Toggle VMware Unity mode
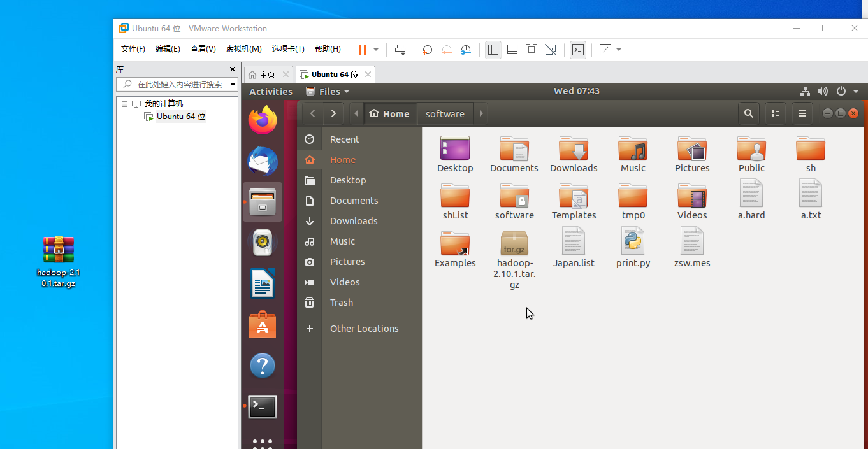Viewport: 868px width, 449px height. pos(551,50)
